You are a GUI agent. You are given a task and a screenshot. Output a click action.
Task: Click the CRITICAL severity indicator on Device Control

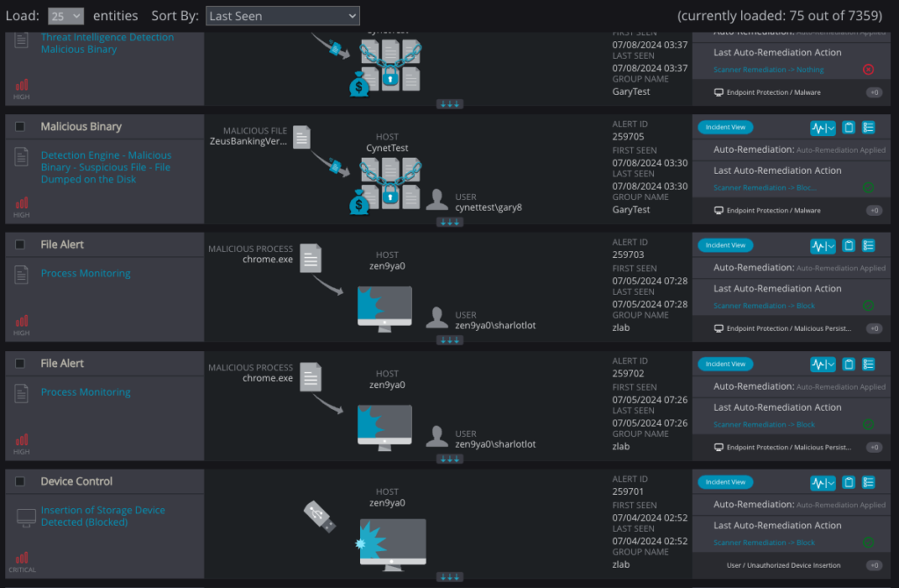pos(22,563)
